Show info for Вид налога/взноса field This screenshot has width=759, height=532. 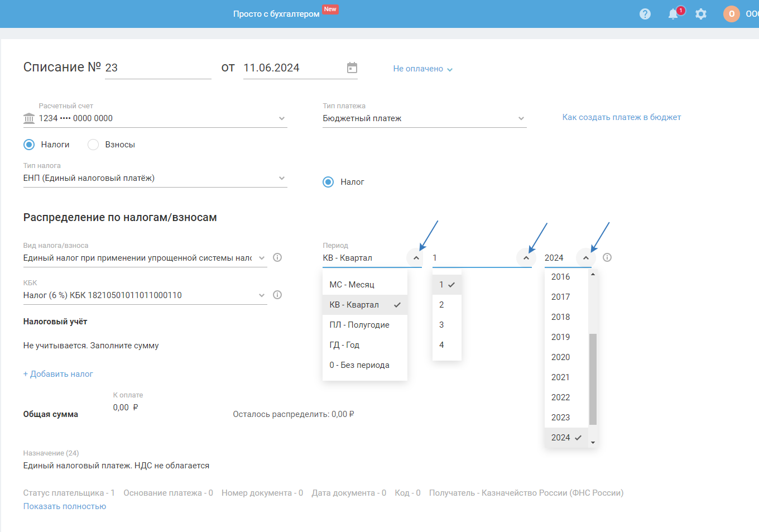click(x=277, y=257)
